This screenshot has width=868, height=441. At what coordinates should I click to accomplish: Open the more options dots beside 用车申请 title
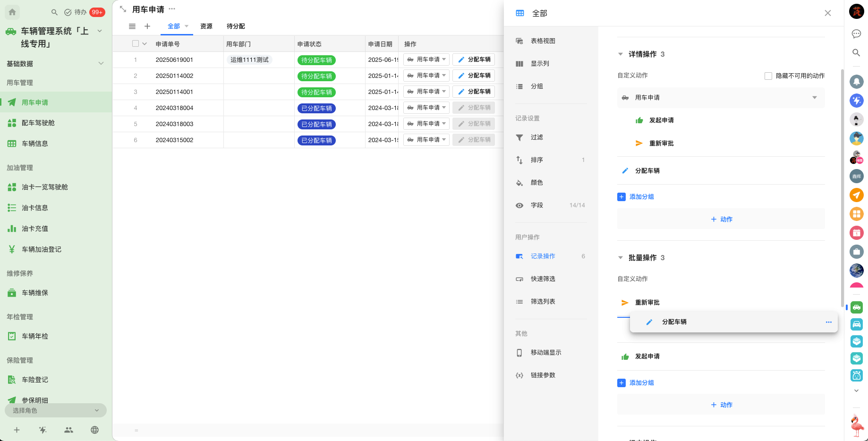coord(172,9)
